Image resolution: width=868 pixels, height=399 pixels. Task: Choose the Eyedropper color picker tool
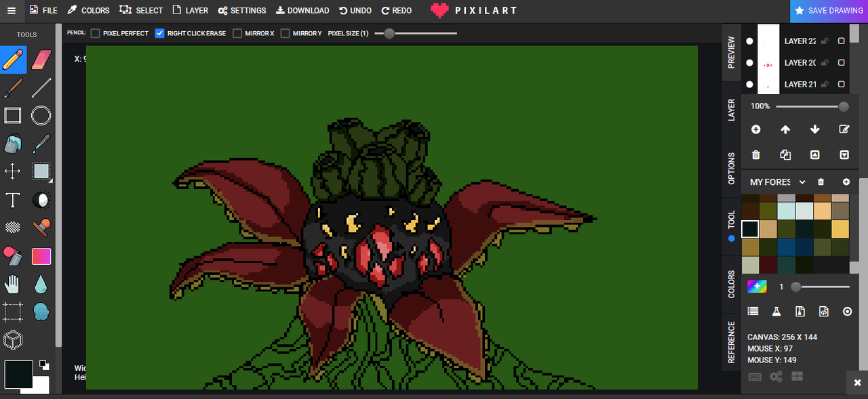pos(41,144)
